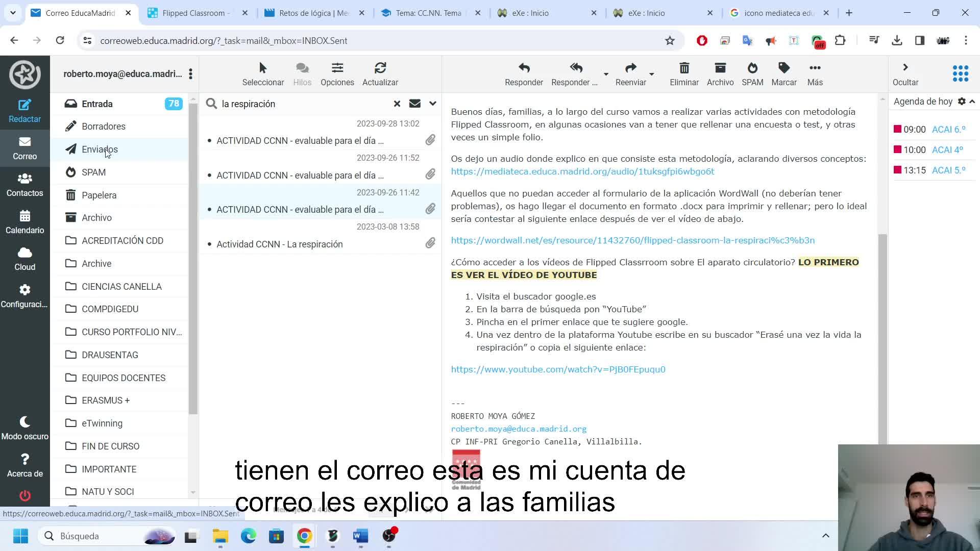This screenshot has height=551, width=980.
Task: Switch to the icono mediateca Google tab
Action: pos(779,13)
